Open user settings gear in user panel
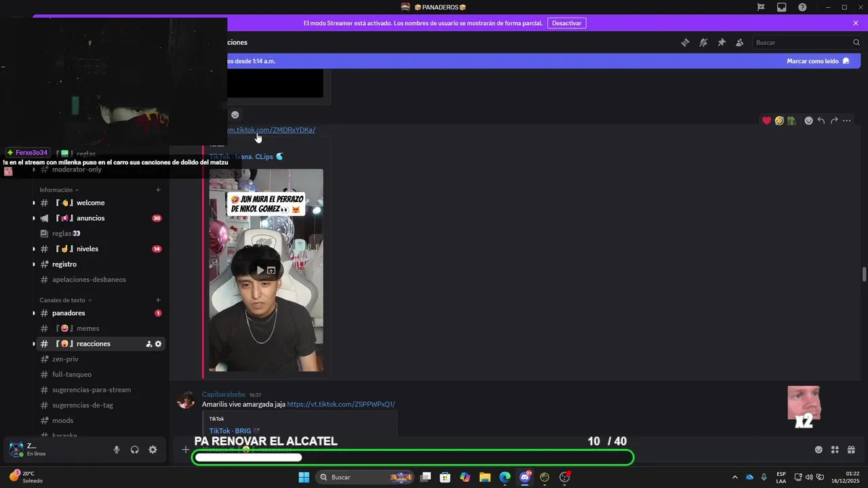 click(153, 449)
